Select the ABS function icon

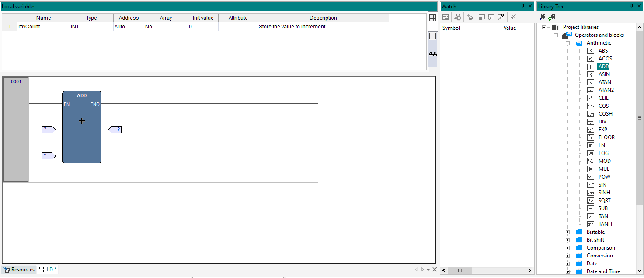(x=591, y=51)
